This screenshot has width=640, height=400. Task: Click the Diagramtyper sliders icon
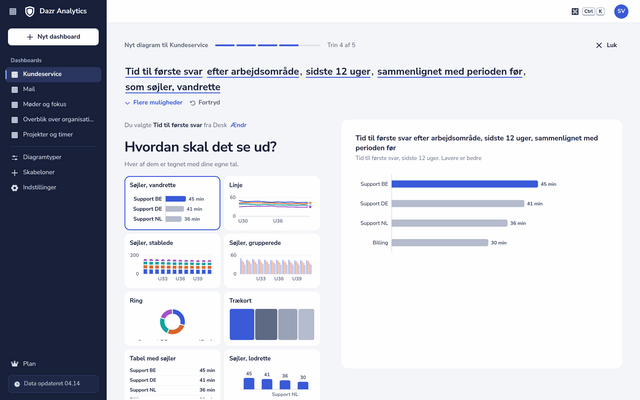point(15,158)
